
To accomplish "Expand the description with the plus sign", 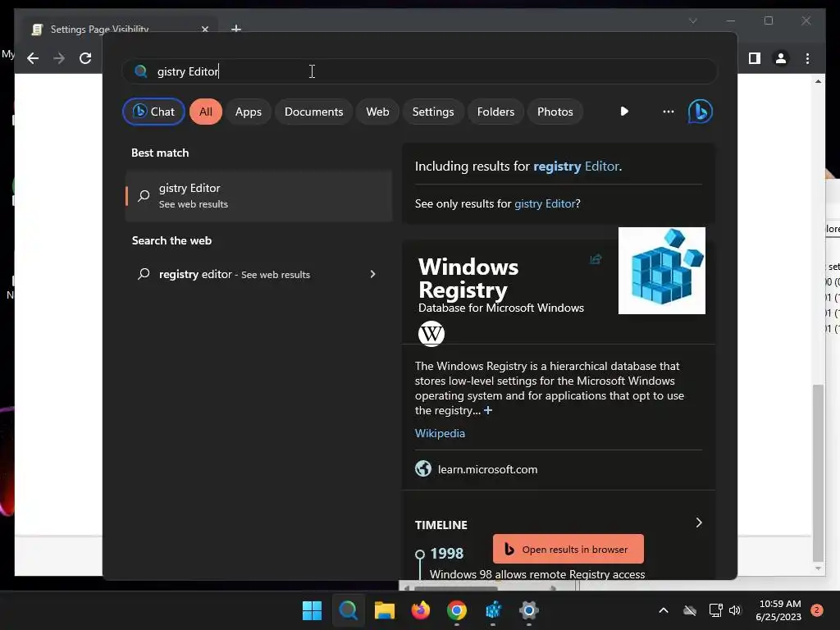I will (x=488, y=410).
